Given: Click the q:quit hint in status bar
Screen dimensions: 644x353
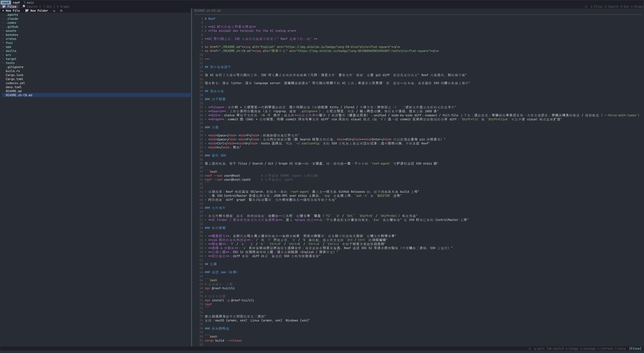Looking at the screenshot, I should point(540,349).
